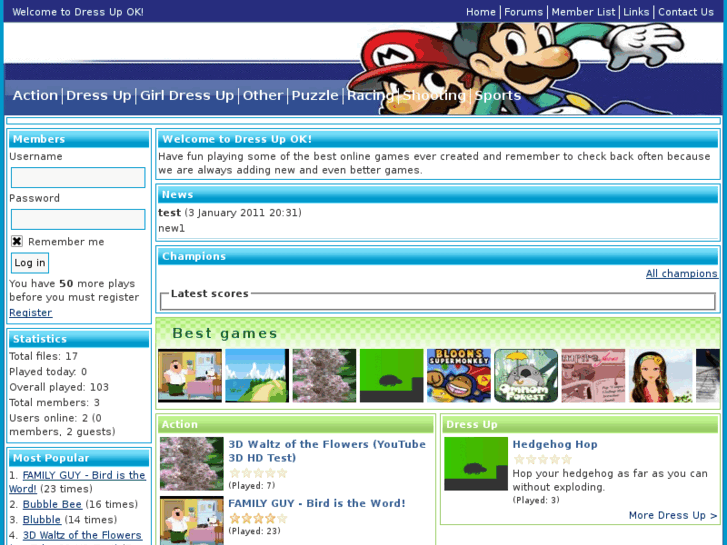This screenshot has height=545, width=727.
Task: Select the Shooting category
Action: click(x=434, y=96)
